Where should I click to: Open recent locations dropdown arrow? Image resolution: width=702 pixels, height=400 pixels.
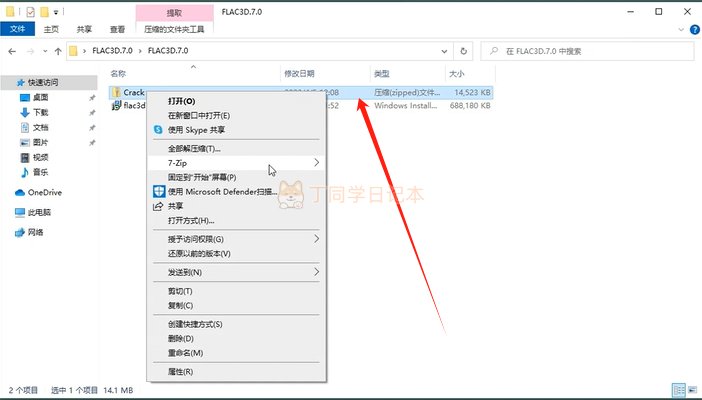(x=45, y=52)
